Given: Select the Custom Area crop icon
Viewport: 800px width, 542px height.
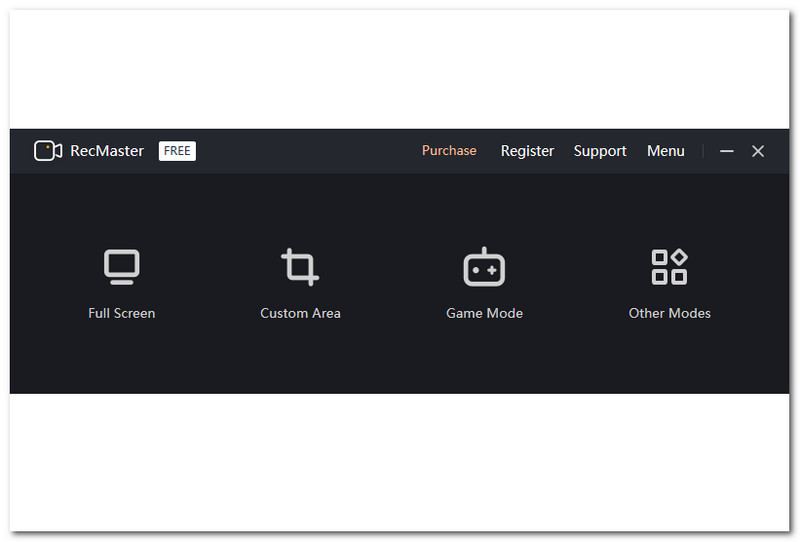Looking at the screenshot, I should pyautogui.click(x=299, y=267).
